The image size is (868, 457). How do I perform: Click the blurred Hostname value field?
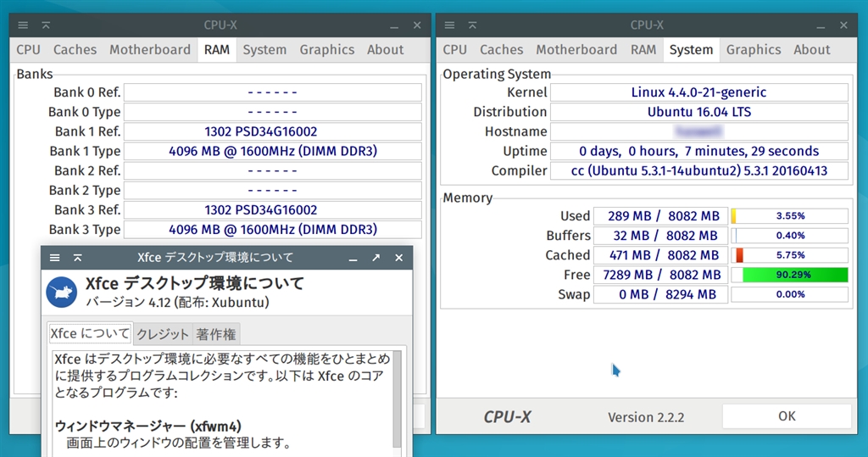click(699, 131)
